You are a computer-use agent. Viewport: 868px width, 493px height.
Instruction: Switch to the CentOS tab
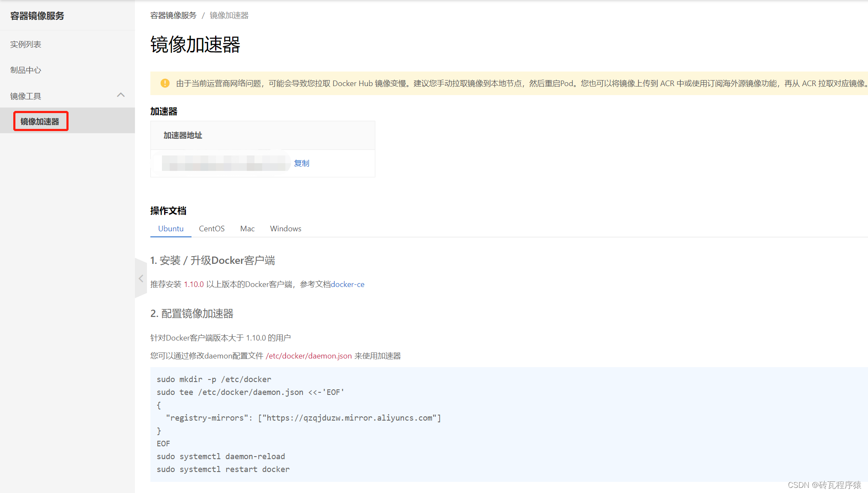pyautogui.click(x=212, y=228)
